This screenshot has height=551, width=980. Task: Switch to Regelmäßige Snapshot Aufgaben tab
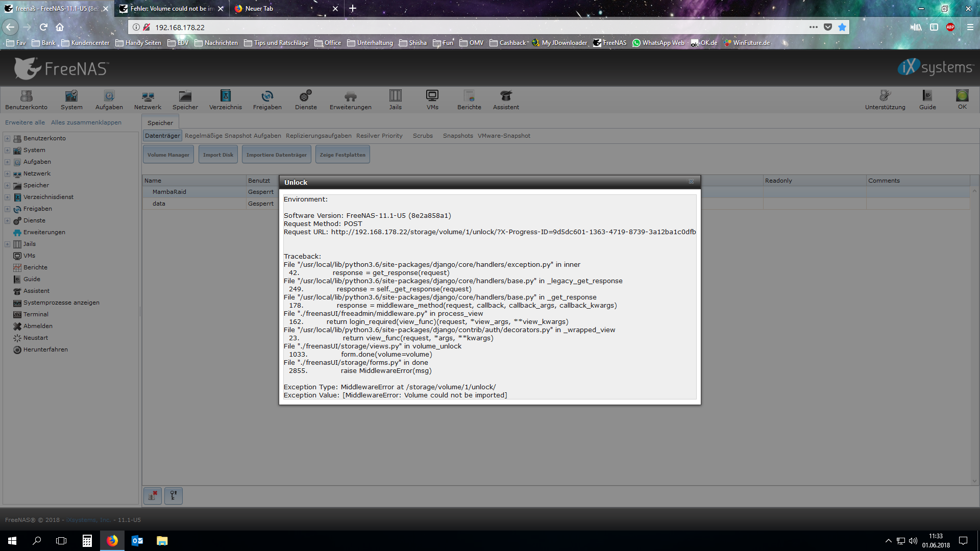coord(233,136)
